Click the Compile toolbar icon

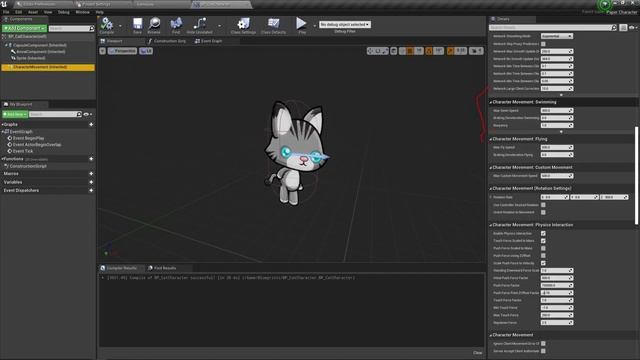107,24
